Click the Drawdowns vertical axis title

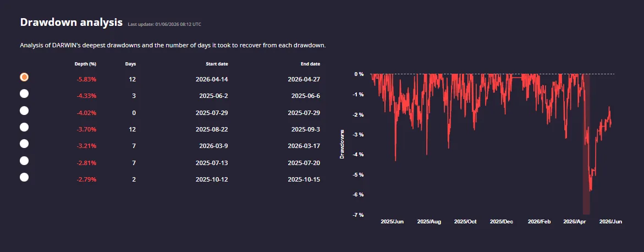[x=342, y=144]
